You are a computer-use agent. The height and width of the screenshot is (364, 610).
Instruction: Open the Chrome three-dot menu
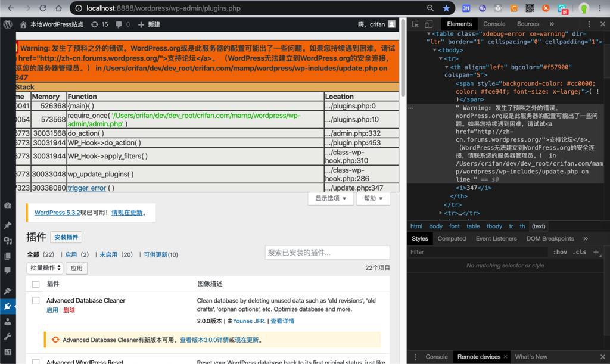pos(599,8)
